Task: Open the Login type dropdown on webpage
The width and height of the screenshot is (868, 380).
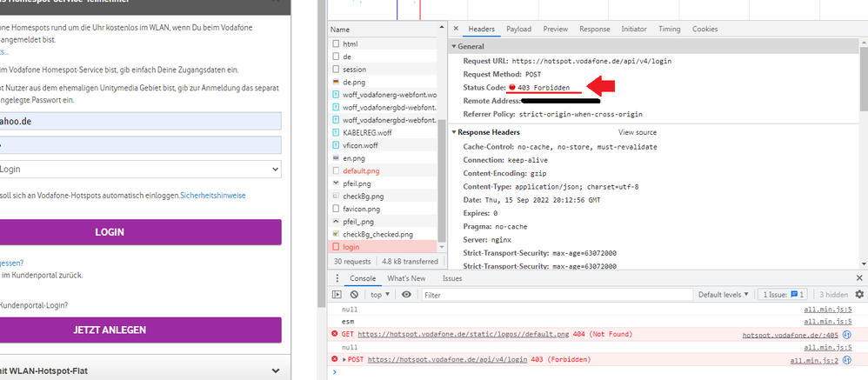Action: click(x=139, y=170)
